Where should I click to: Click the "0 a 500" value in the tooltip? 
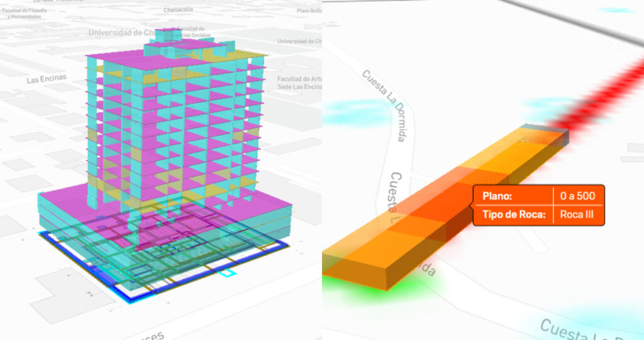tap(577, 196)
